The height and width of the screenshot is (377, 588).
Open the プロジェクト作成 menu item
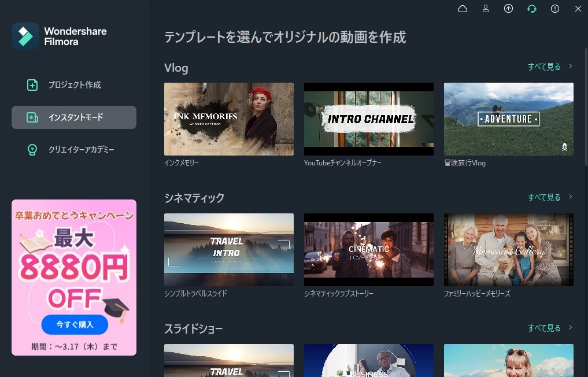point(74,85)
